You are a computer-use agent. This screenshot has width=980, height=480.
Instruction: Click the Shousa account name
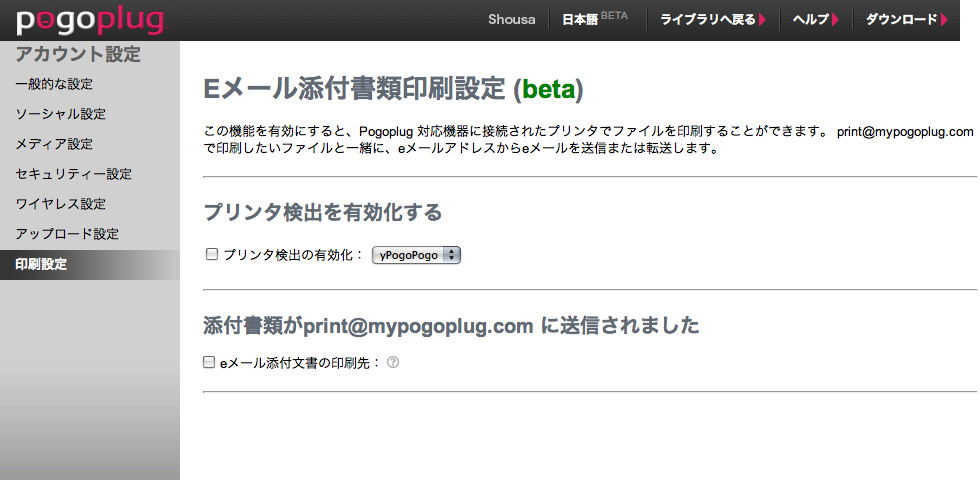click(511, 19)
